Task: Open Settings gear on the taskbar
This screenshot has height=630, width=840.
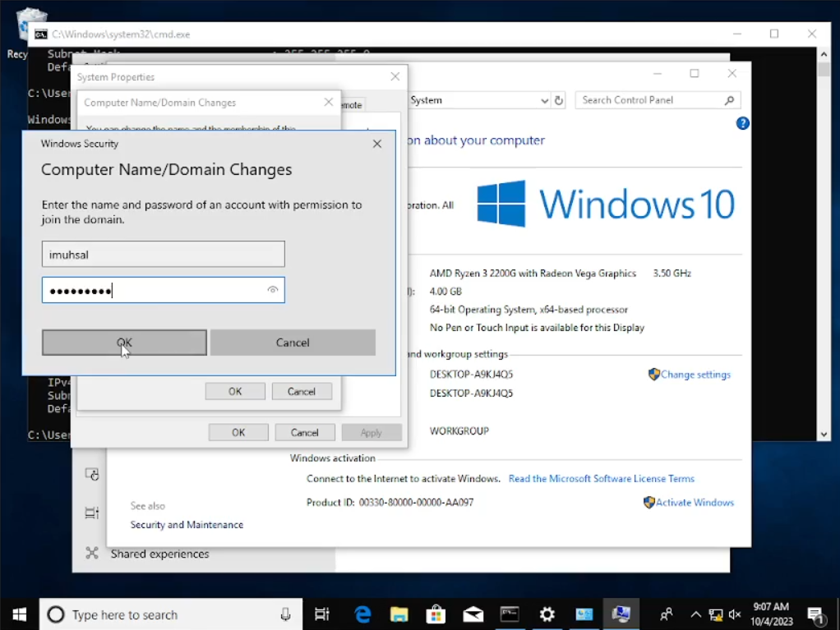Action: click(x=547, y=614)
